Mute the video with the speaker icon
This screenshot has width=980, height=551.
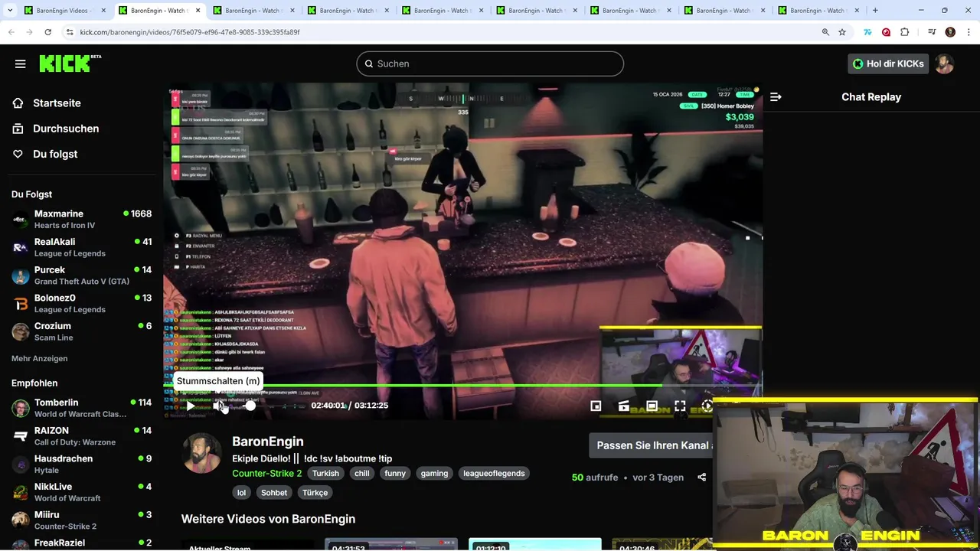pos(220,406)
